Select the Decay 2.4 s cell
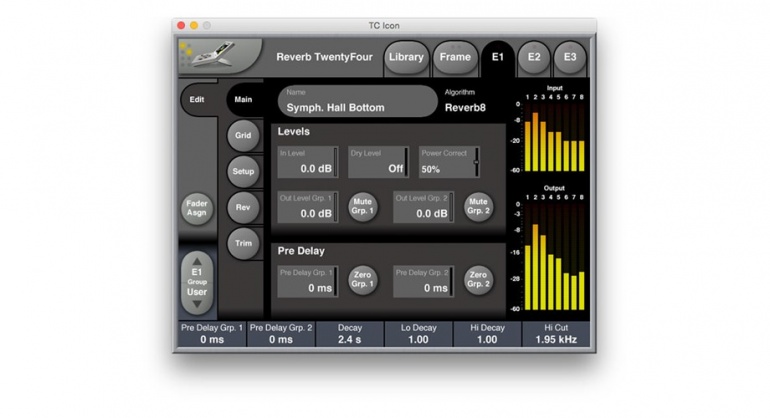The height and width of the screenshot is (418, 770). (350, 334)
